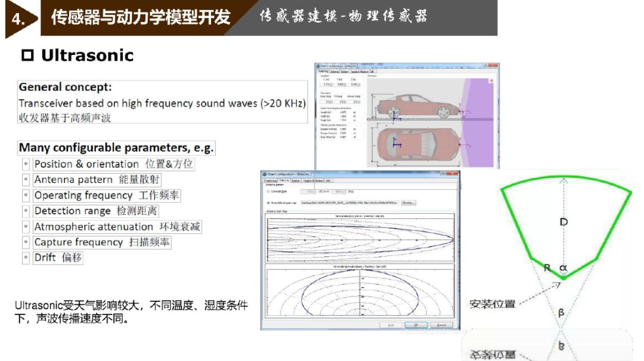Viewport: 644px width, 361px height.
Task: Click the gain map file path field
Action: [x=350, y=203]
